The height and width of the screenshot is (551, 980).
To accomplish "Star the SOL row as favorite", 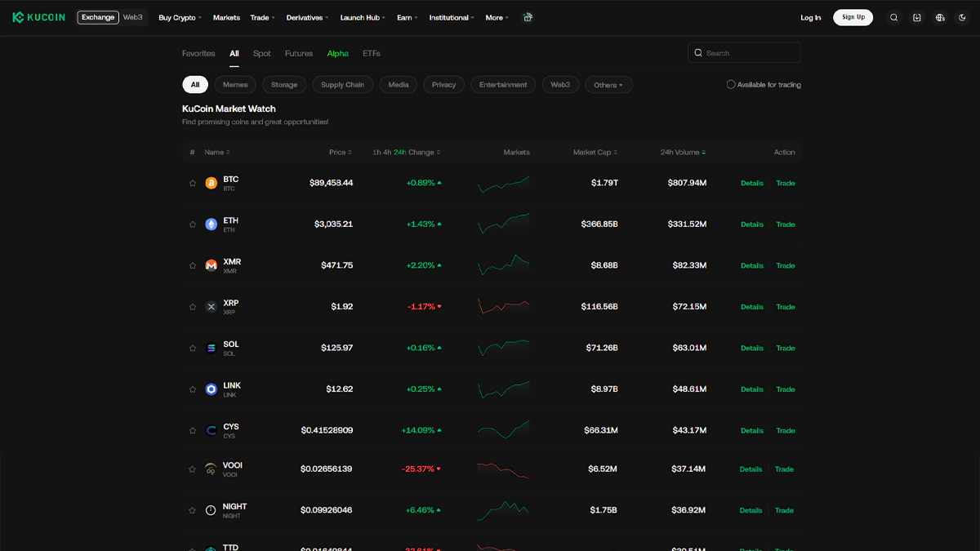I will click(x=193, y=349).
